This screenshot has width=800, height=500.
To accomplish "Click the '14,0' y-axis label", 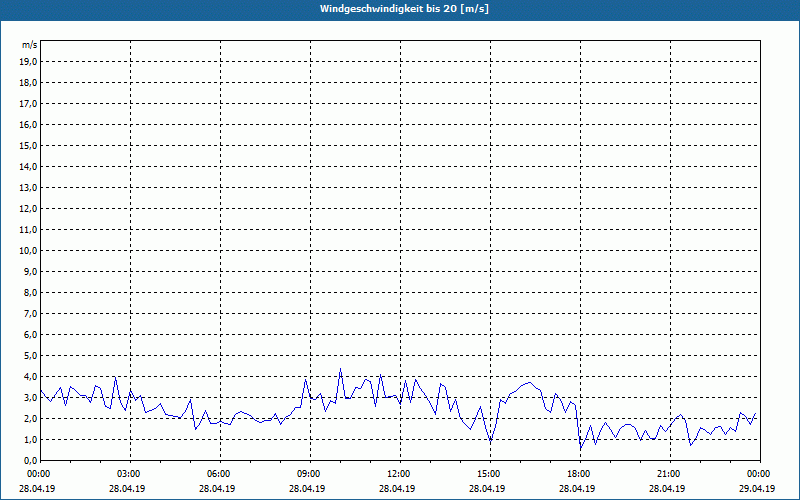I will (29, 166).
